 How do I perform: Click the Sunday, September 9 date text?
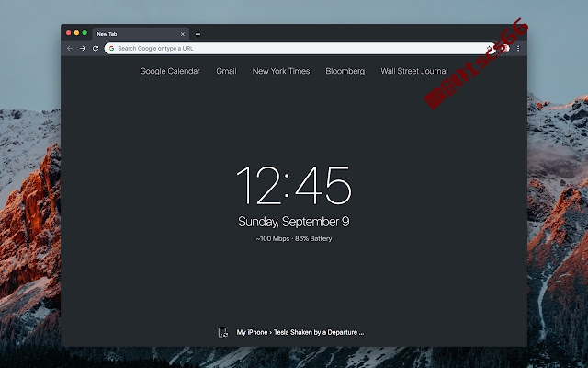coord(294,222)
